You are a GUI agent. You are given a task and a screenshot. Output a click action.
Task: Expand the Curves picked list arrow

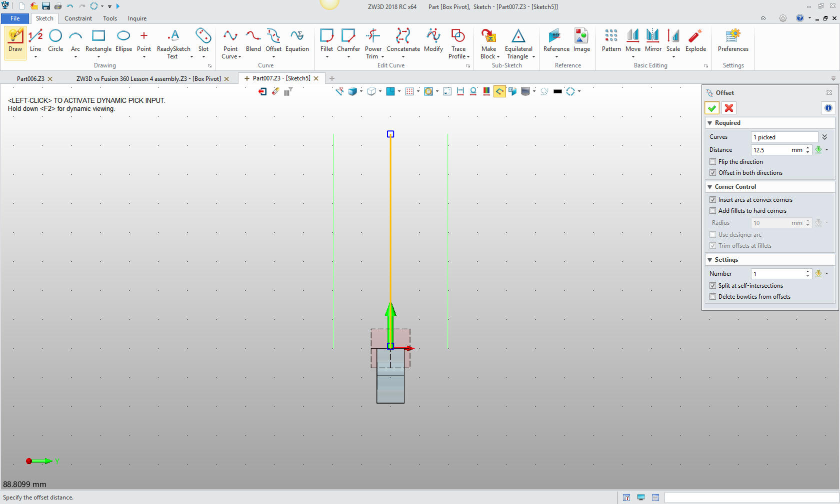click(824, 137)
